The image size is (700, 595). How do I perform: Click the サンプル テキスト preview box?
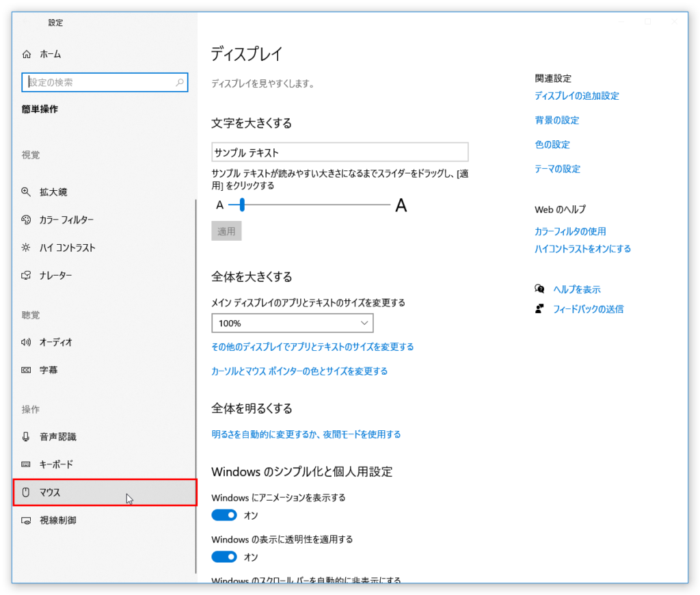click(x=340, y=153)
